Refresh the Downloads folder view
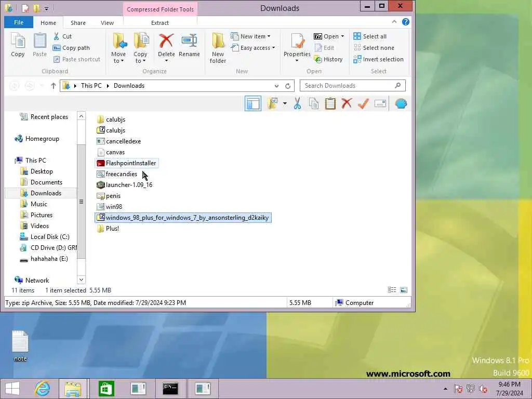The width and height of the screenshot is (532, 399). 288,86
